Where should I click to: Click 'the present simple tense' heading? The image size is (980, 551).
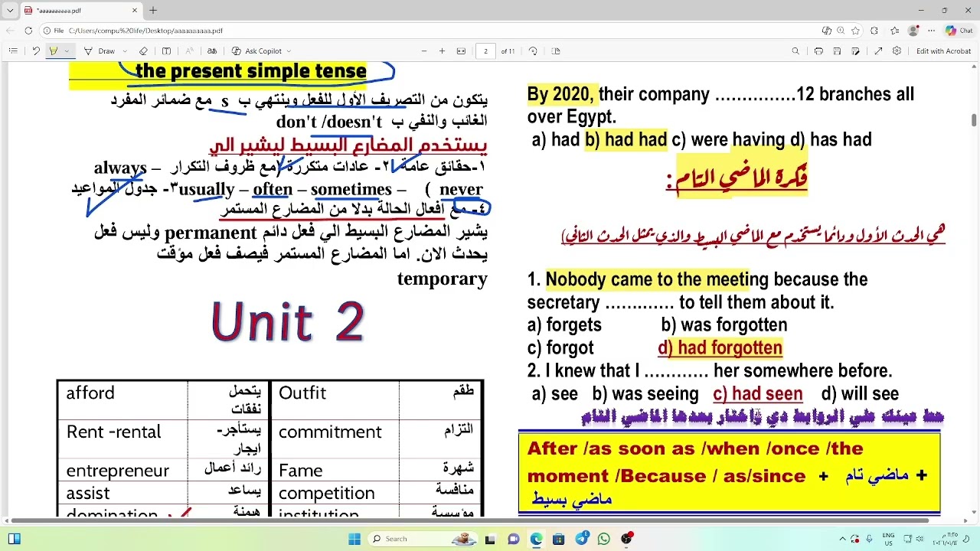(250, 70)
